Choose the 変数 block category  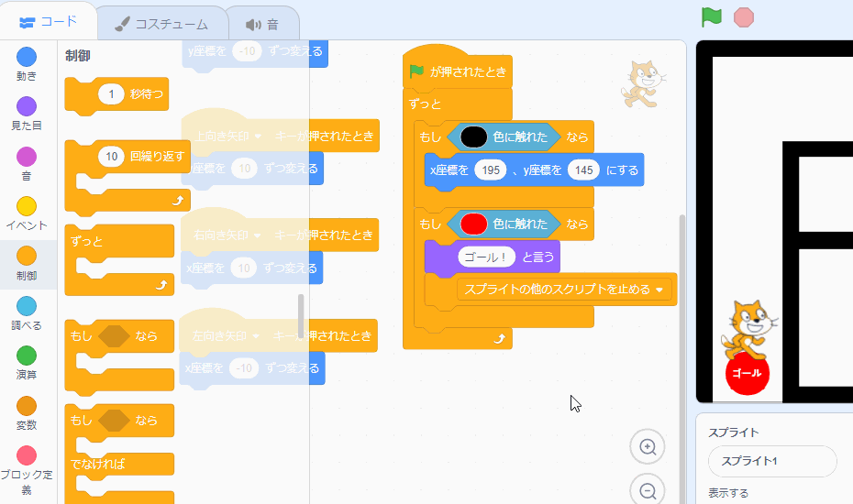(27, 413)
